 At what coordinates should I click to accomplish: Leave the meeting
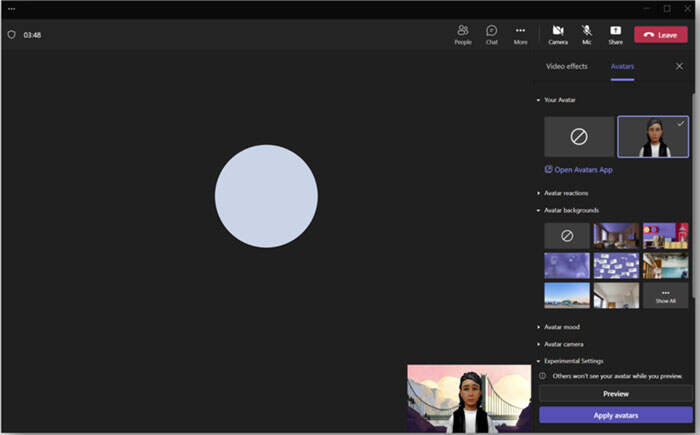coord(660,34)
